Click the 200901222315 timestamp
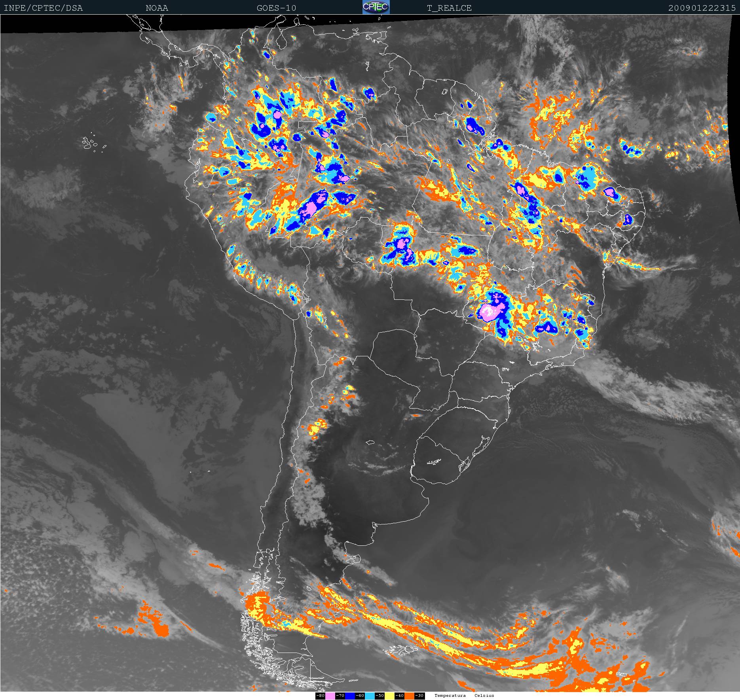The width and height of the screenshot is (740, 700). (702, 8)
